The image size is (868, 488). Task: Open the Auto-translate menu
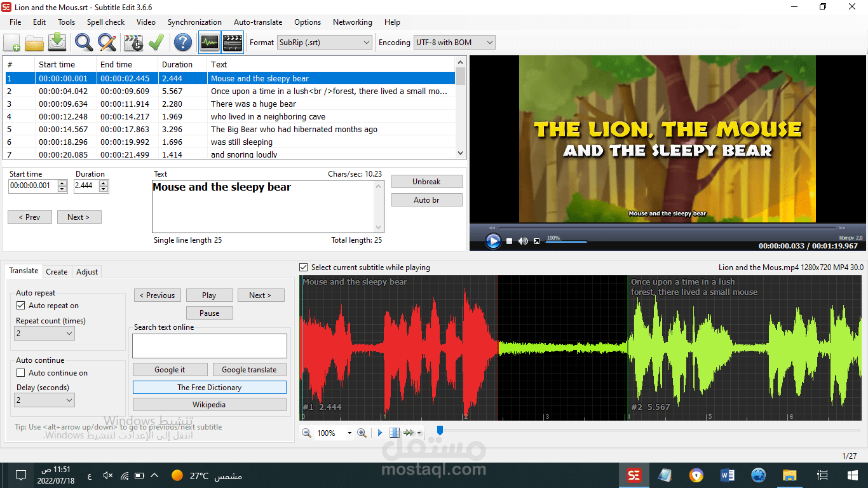(258, 22)
